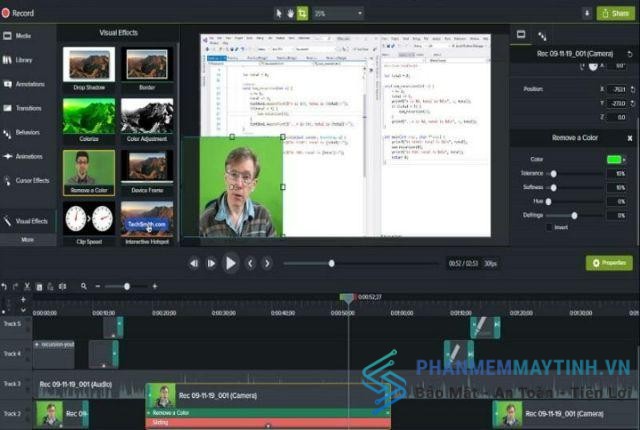Viewport: 640px width, 430px height.
Task: Jump to next marker arrow
Action: tap(267, 264)
